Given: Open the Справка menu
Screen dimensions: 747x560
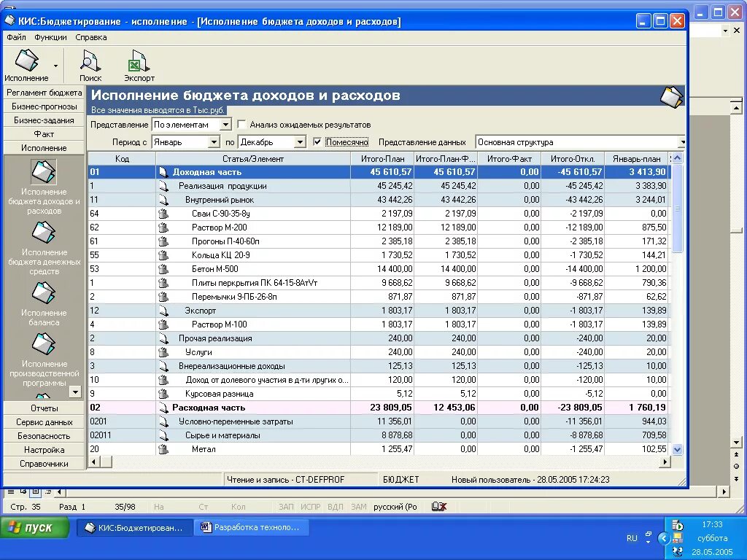Looking at the screenshot, I should tap(90, 37).
